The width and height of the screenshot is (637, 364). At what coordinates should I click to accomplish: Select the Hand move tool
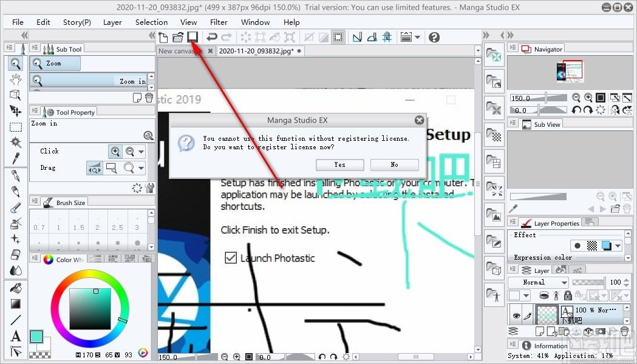(x=15, y=79)
